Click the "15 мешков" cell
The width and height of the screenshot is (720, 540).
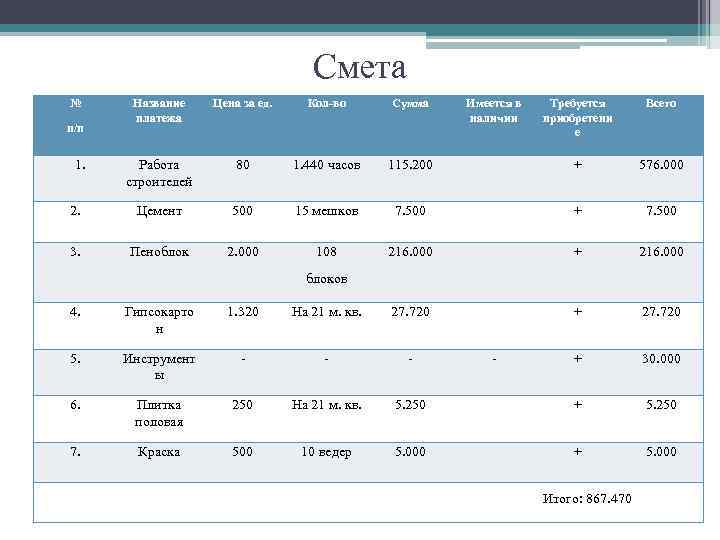[x=326, y=211]
